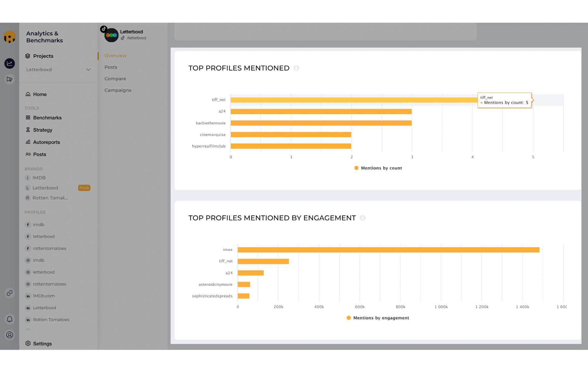Click the hyperrealfilmclub bar
Image resolution: width=588 pixels, height=373 pixels.
[x=291, y=146]
